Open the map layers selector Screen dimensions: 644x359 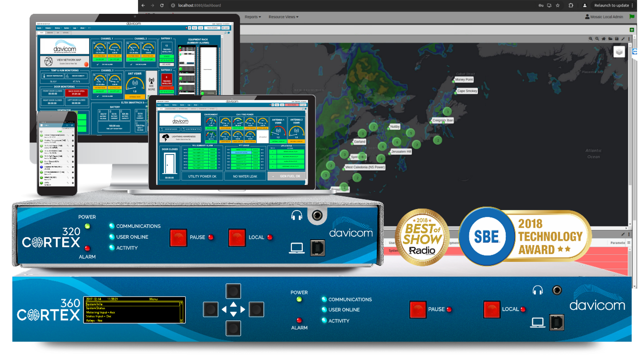(619, 52)
